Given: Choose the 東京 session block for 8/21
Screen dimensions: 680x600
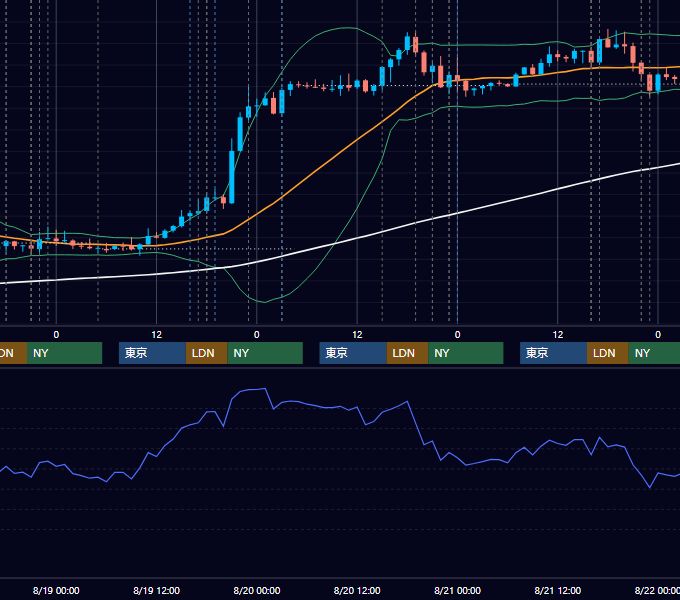Looking at the screenshot, I should pyautogui.click(x=553, y=353).
